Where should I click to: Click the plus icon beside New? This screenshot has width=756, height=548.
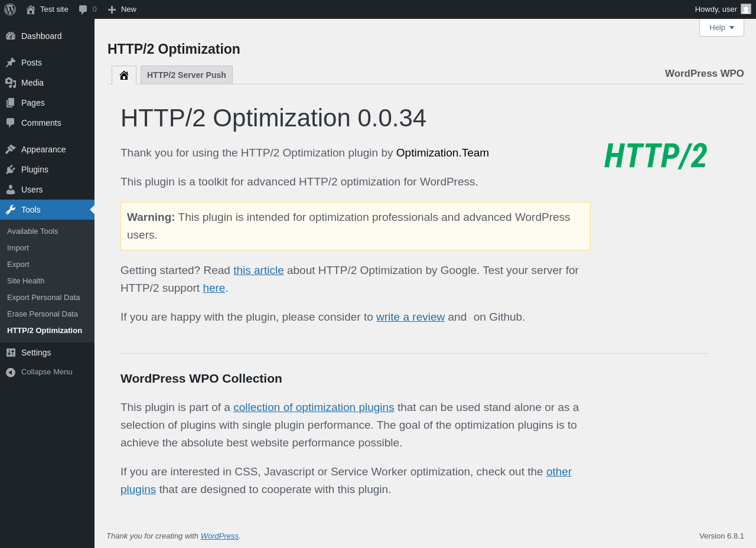tap(112, 9)
